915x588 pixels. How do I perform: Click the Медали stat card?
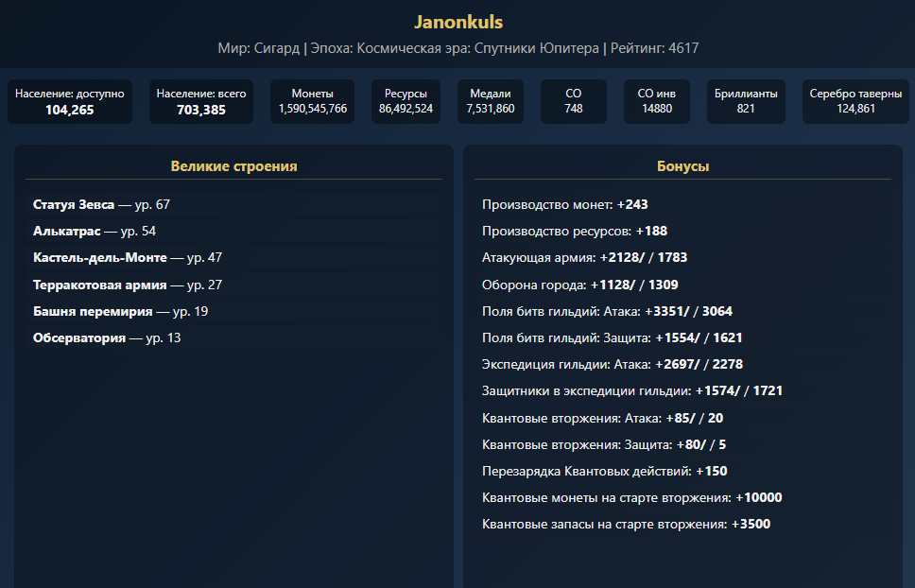(491, 101)
